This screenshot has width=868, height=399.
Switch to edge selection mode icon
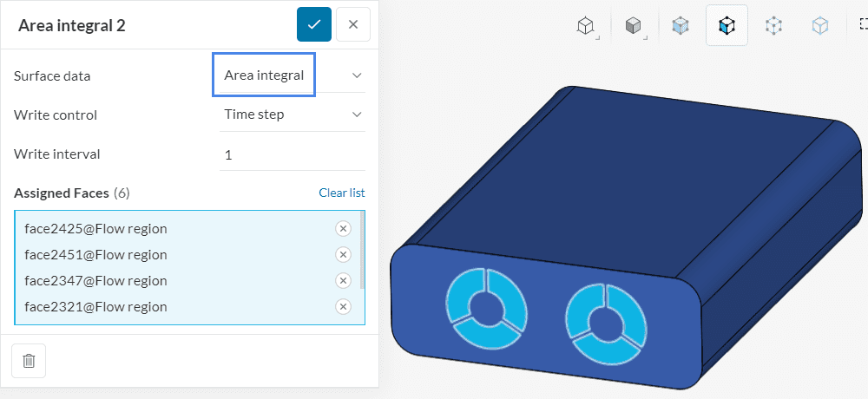pos(820,26)
